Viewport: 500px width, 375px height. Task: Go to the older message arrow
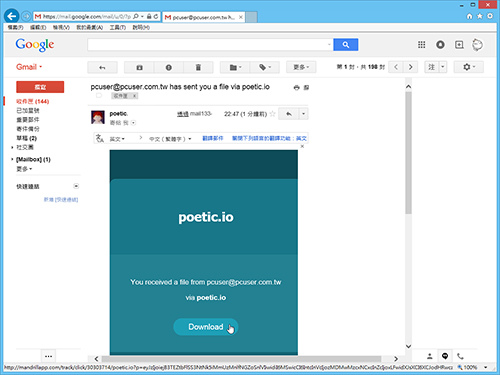click(x=410, y=67)
